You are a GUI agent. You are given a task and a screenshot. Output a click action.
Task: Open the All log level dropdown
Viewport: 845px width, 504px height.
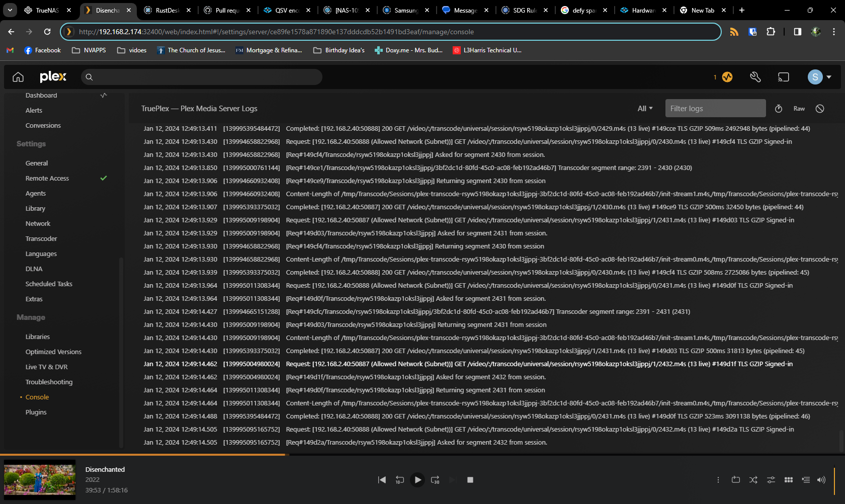[x=645, y=109]
